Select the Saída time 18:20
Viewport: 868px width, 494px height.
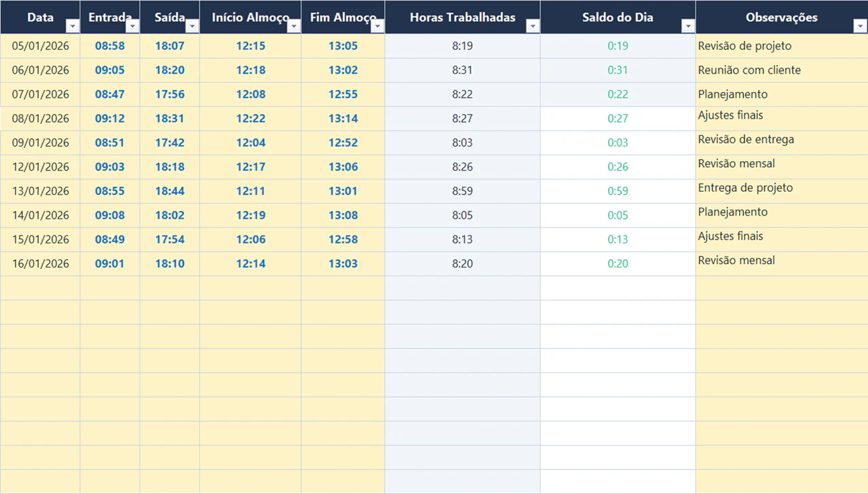170,70
